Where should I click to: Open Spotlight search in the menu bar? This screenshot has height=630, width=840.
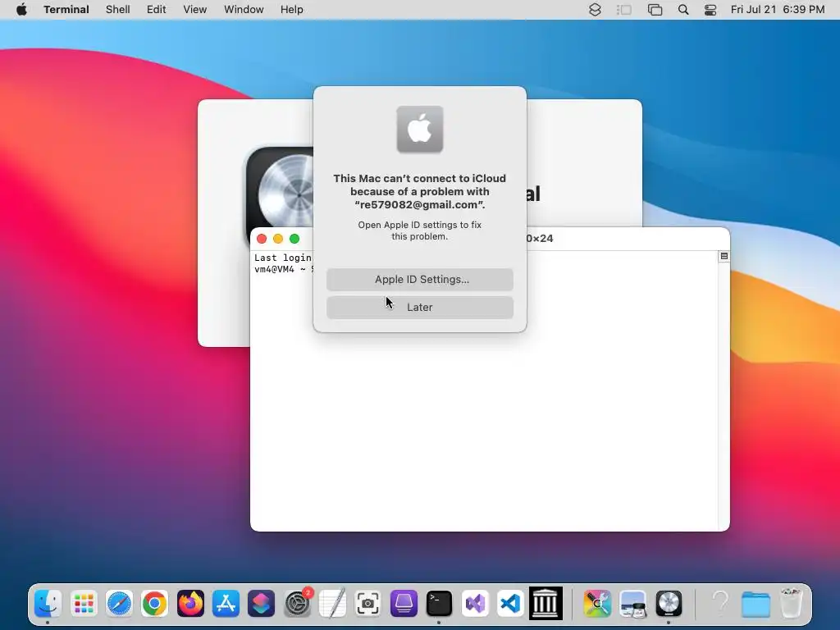(x=683, y=10)
